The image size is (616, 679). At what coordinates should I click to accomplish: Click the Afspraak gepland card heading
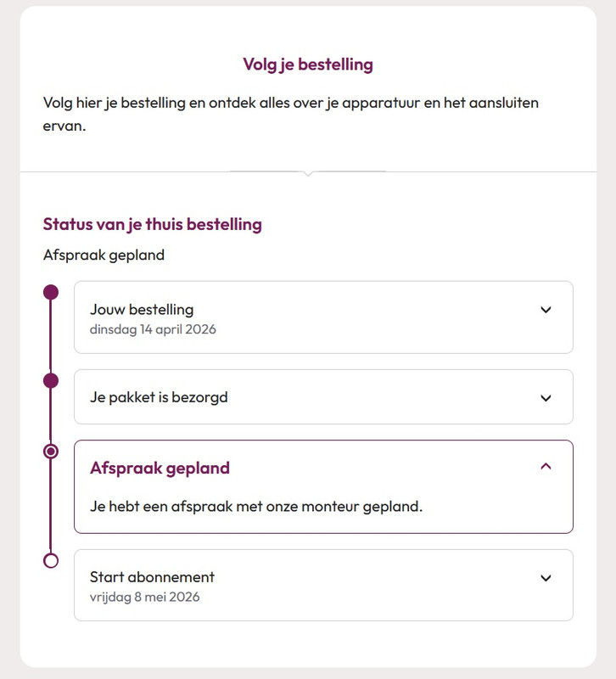(160, 469)
